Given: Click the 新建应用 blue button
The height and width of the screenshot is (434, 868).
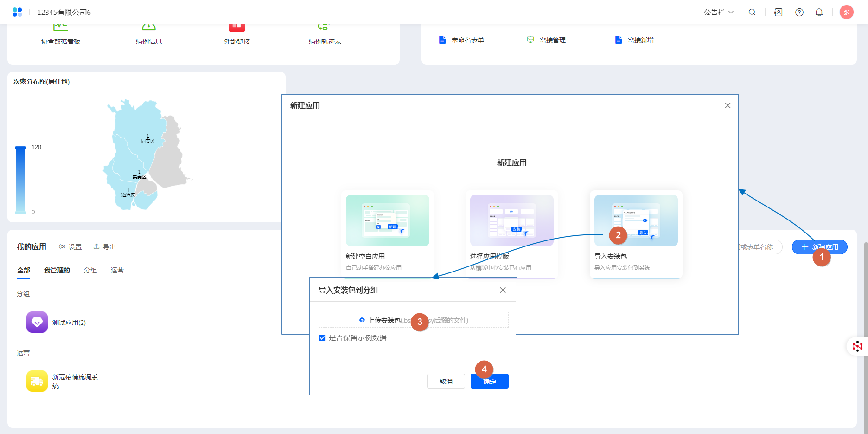Looking at the screenshot, I should [819, 247].
